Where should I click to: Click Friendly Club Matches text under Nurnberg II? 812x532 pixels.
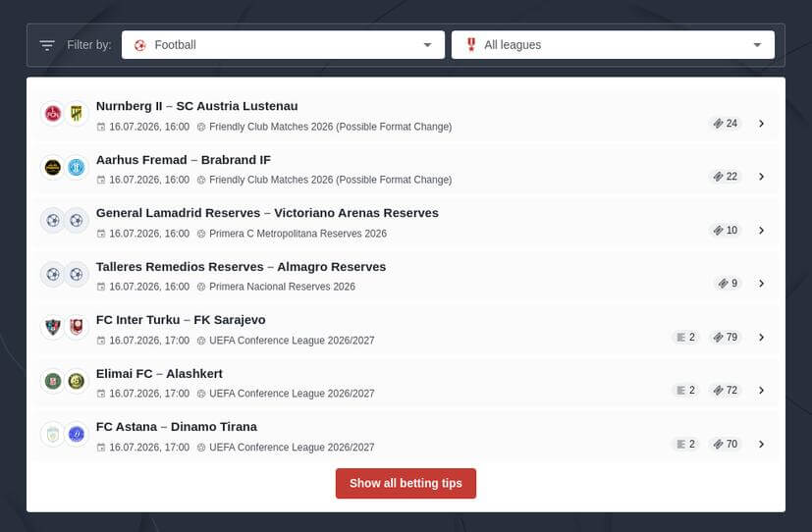pyautogui.click(x=330, y=127)
